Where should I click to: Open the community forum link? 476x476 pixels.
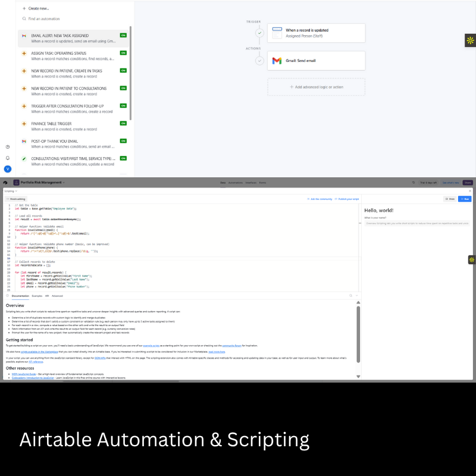[231, 346]
